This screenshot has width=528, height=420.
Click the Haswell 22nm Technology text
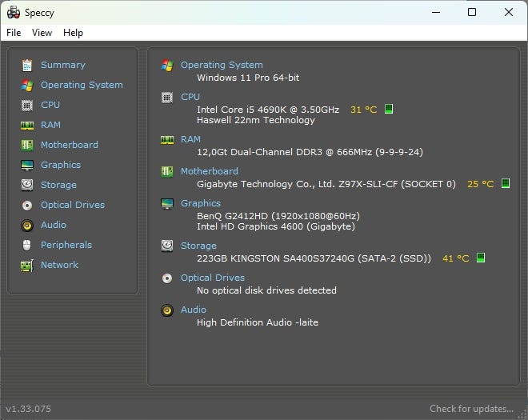(x=256, y=120)
